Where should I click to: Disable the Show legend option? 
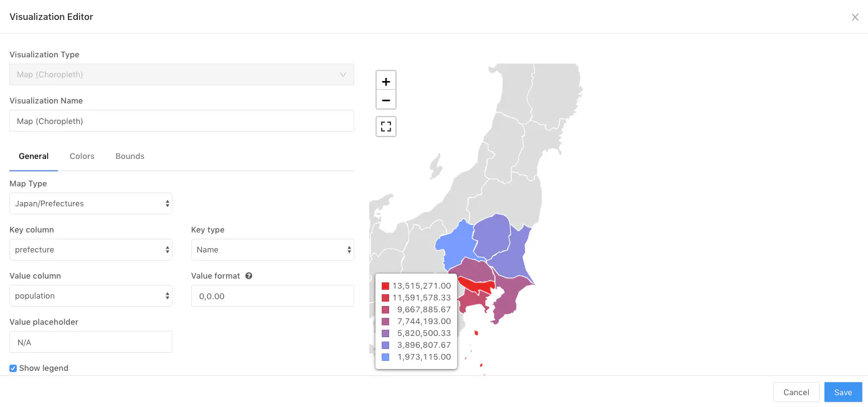pos(13,368)
